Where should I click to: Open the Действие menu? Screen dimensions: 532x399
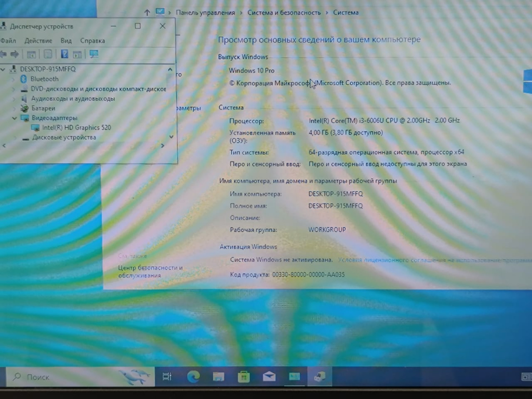38,41
